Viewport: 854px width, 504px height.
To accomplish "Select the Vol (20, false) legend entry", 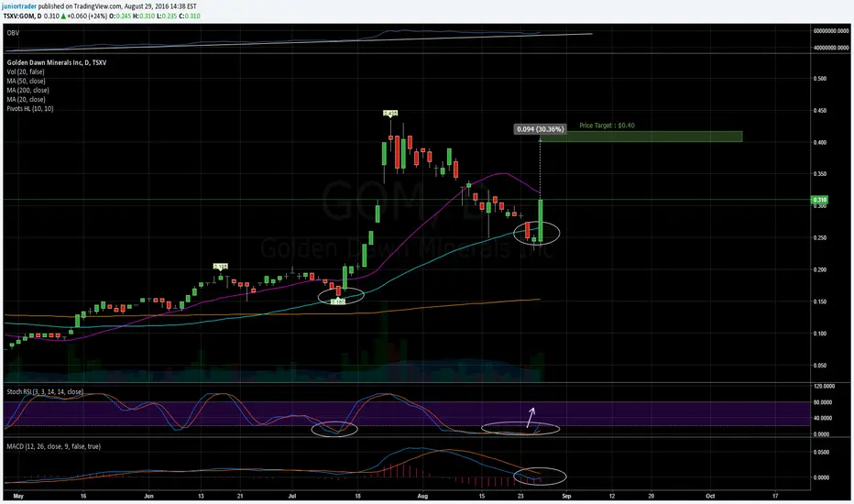I will point(26,71).
